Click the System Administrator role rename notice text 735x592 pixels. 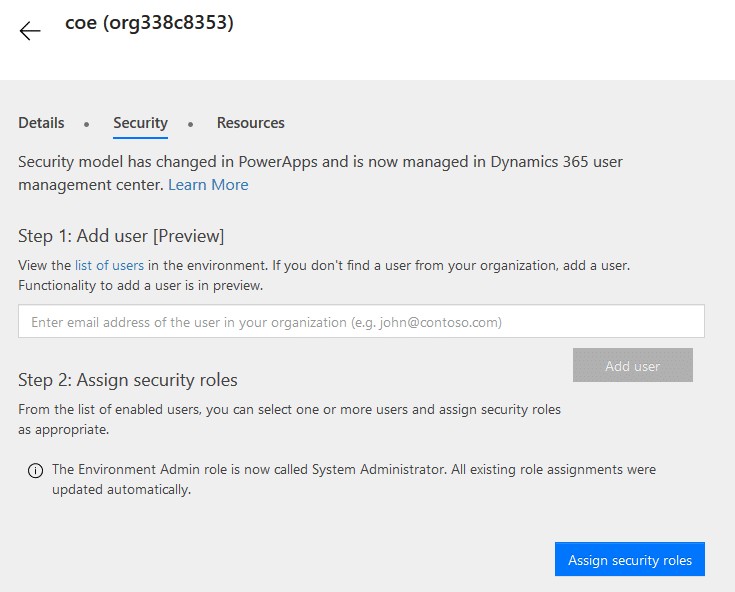coord(354,479)
